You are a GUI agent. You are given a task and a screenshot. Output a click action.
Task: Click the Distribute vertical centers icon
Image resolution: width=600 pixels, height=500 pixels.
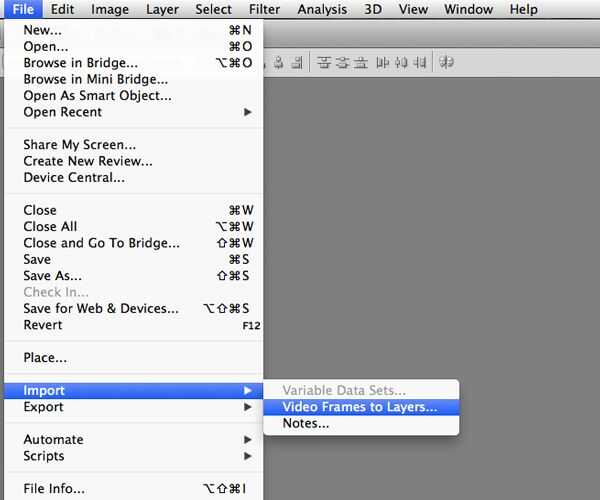(342, 62)
